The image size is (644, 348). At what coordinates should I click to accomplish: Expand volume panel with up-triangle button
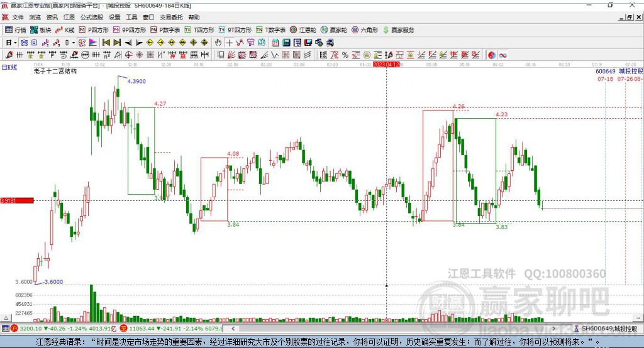coord(6,318)
